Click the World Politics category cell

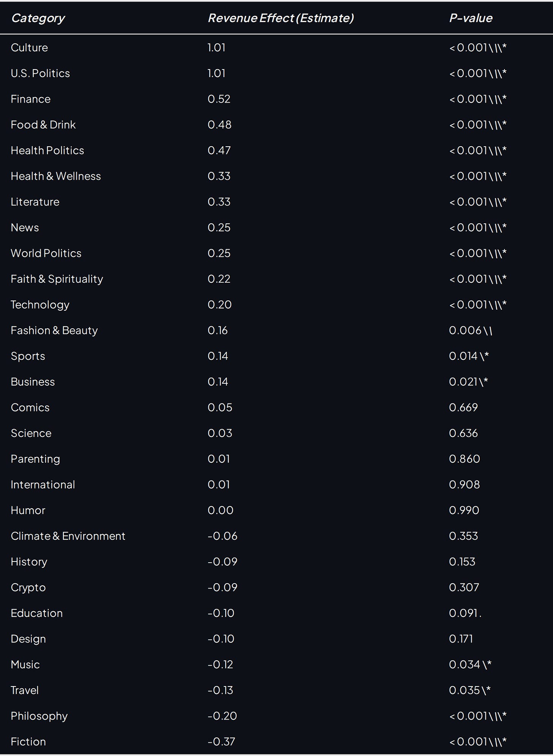tap(46, 253)
